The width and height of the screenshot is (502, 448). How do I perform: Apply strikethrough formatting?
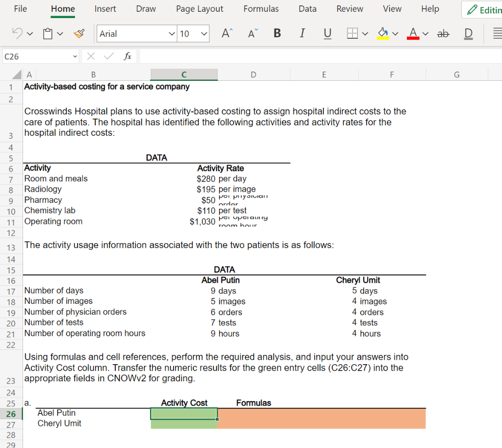tap(443, 33)
